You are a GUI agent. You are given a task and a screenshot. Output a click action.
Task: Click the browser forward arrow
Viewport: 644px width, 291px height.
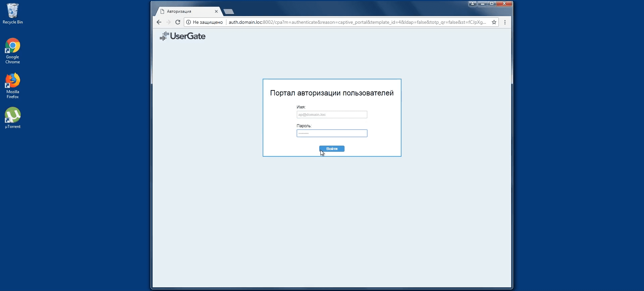(x=168, y=22)
